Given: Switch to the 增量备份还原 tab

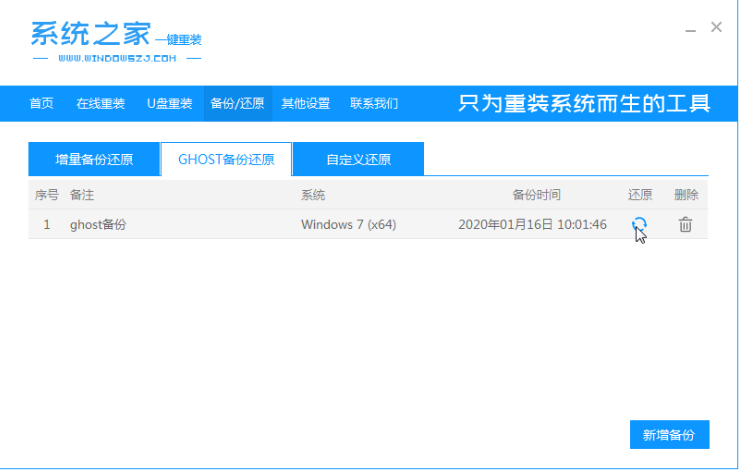Looking at the screenshot, I should tap(94, 160).
